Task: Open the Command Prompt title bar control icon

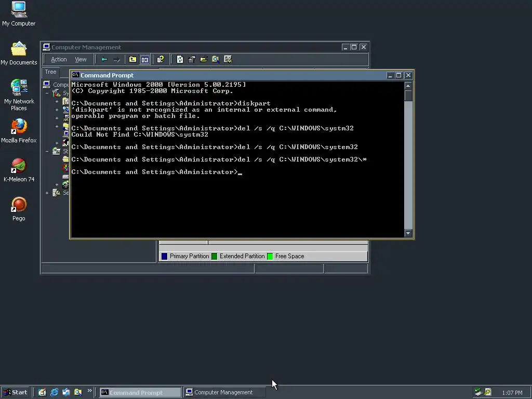Action: pos(76,75)
